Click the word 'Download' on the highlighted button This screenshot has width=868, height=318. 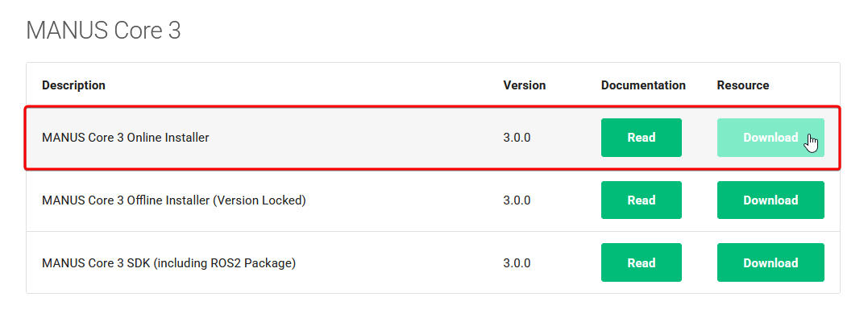pyautogui.click(x=770, y=138)
